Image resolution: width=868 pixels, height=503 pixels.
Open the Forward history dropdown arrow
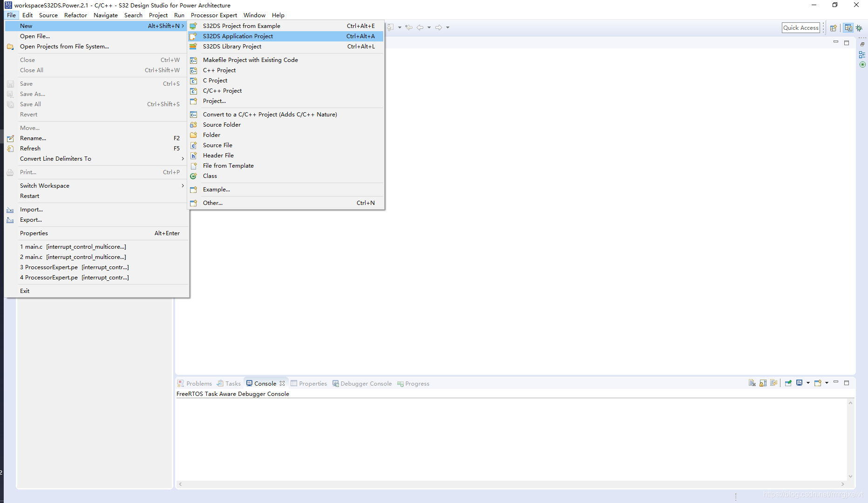[448, 27]
